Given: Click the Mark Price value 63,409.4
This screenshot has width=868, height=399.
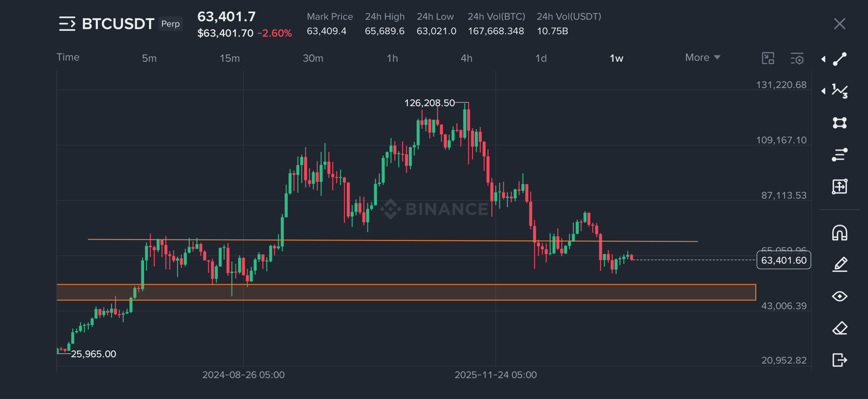Looking at the screenshot, I should [x=326, y=31].
